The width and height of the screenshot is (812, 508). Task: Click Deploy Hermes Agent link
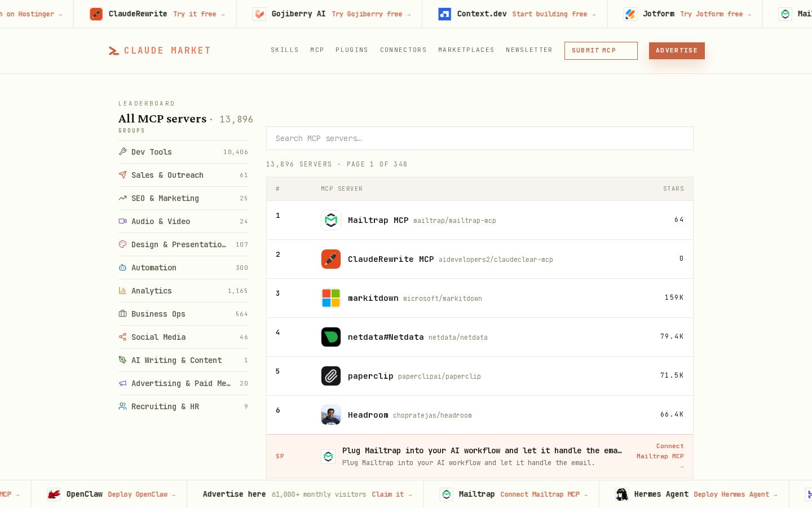(x=735, y=494)
